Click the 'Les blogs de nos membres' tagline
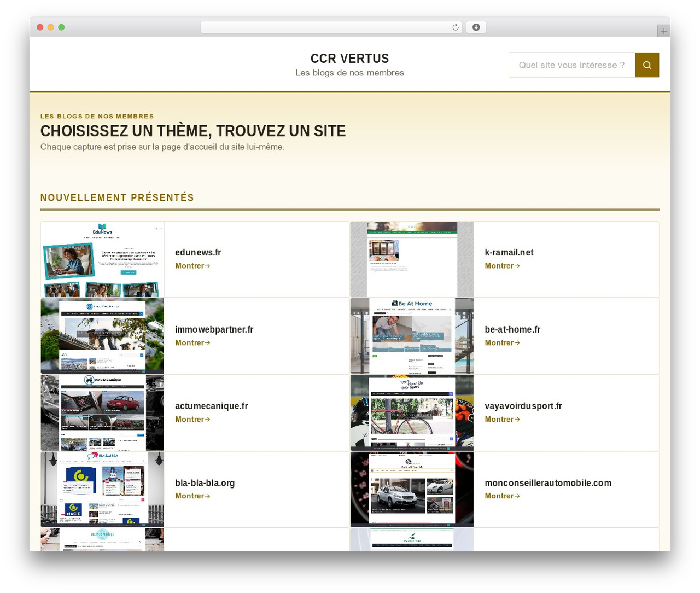 tap(350, 73)
